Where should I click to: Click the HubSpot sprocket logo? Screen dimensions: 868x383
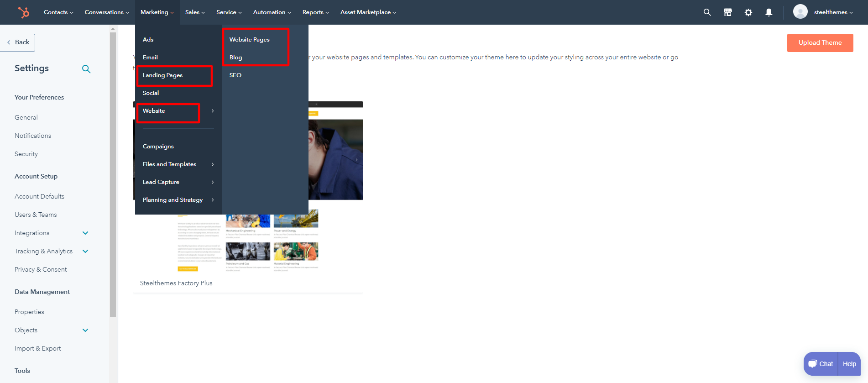point(24,12)
